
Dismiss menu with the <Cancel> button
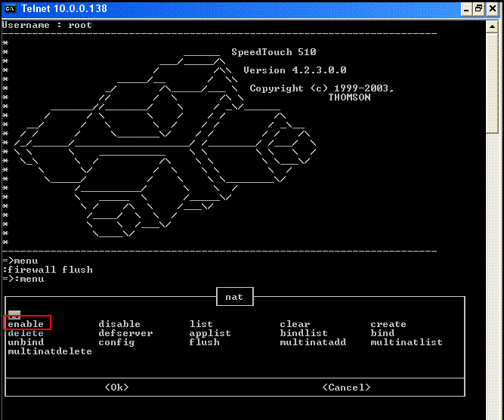[x=346, y=388]
